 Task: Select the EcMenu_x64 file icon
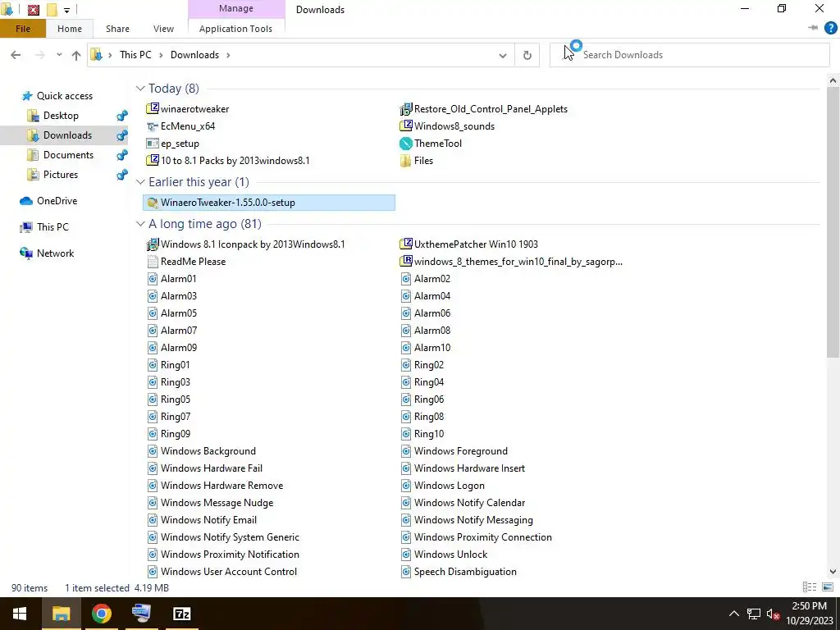153,126
